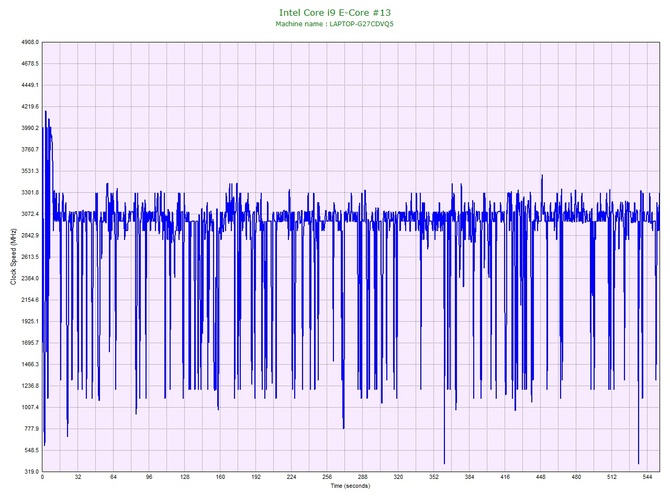Click the x-axis tick label "32"
The image size is (670, 503).
point(78,477)
